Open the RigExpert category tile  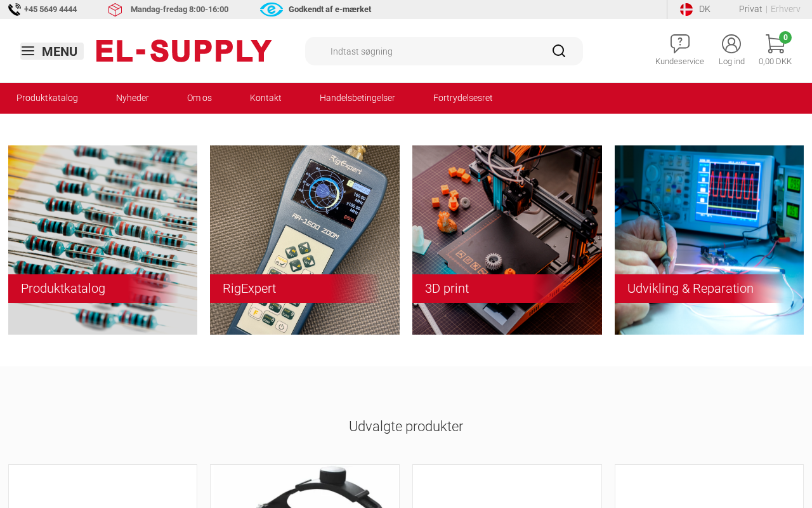click(304, 240)
